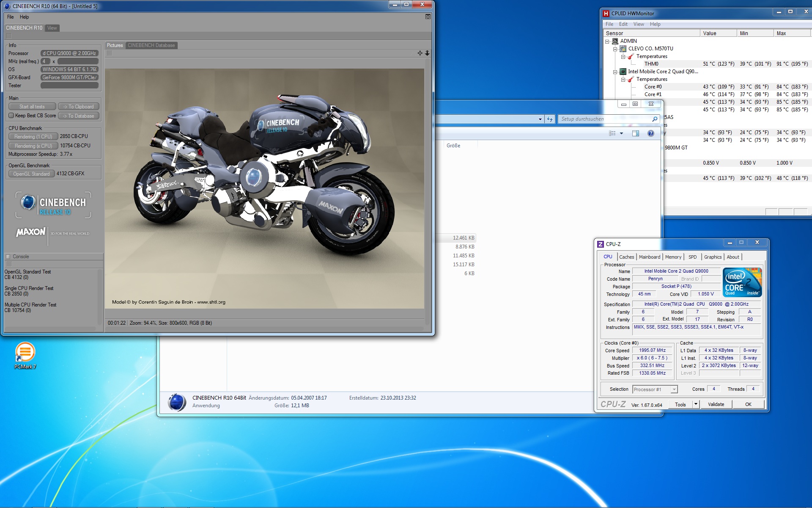The image size is (812, 508).
Task: Click the move/pan arrows icon above picture
Action: point(420,53)
